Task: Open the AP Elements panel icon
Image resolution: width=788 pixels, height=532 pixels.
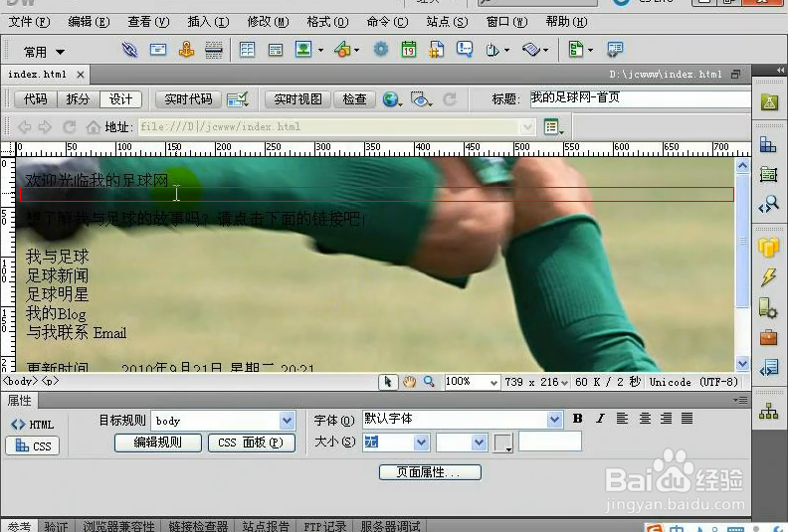Action: tap(768, 174)
